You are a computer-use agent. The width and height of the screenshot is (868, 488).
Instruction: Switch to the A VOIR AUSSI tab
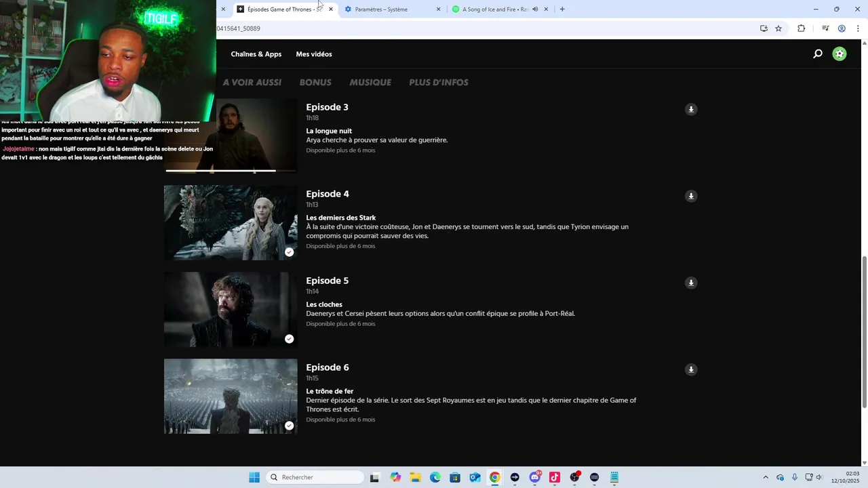click(x=252, y=82)
